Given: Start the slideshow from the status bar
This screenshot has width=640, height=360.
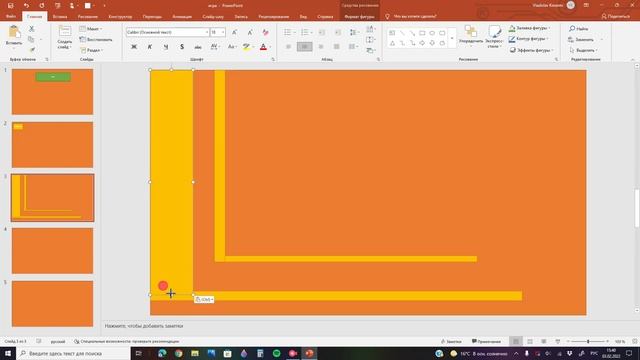Looking at the screenshot, I should pos(558,341).
